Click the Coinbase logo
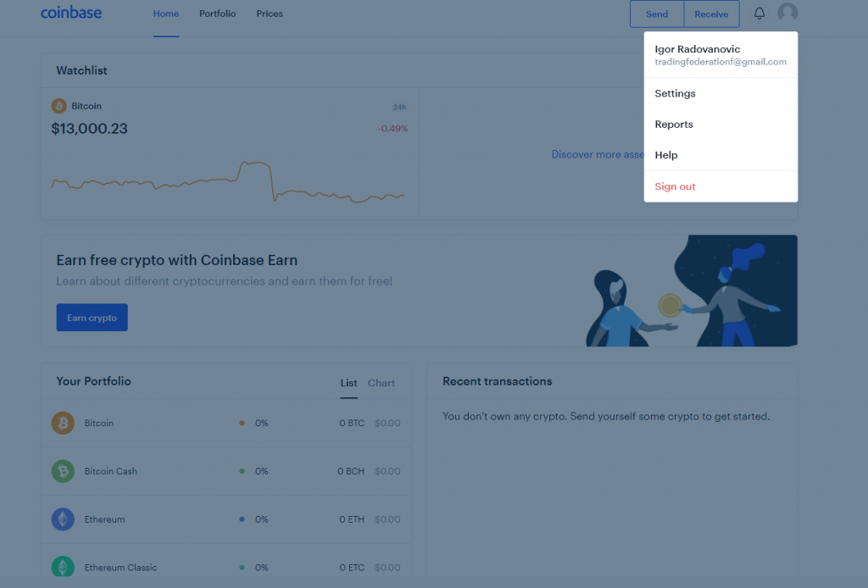 (x=71, y=13)
